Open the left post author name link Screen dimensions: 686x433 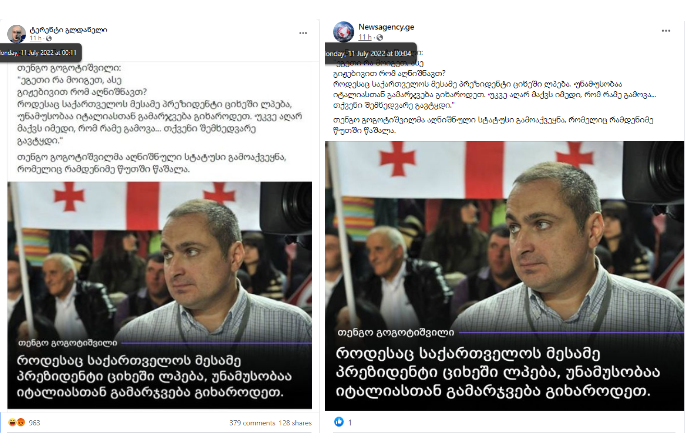point(68,30)
